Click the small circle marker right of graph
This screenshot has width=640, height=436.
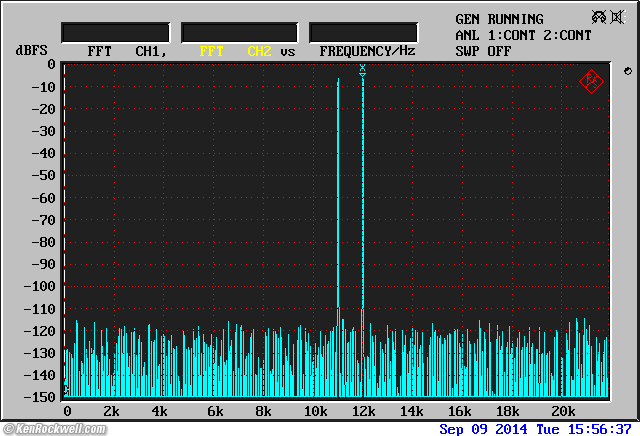[x=627, y=71]
